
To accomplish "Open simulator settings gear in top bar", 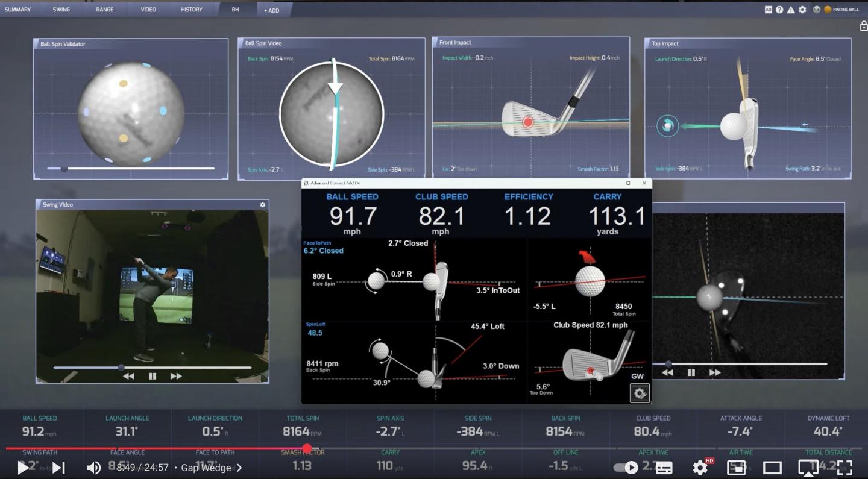I will click(x=802, y=10).
